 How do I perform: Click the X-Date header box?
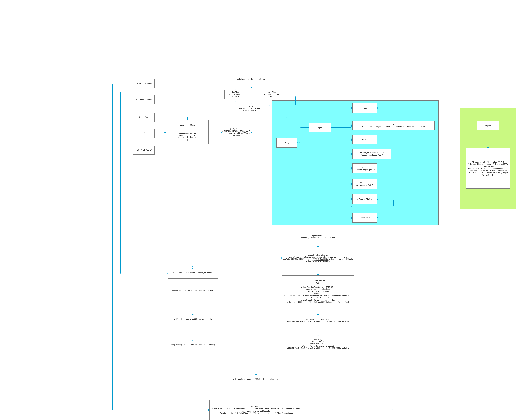click(365, 108)
